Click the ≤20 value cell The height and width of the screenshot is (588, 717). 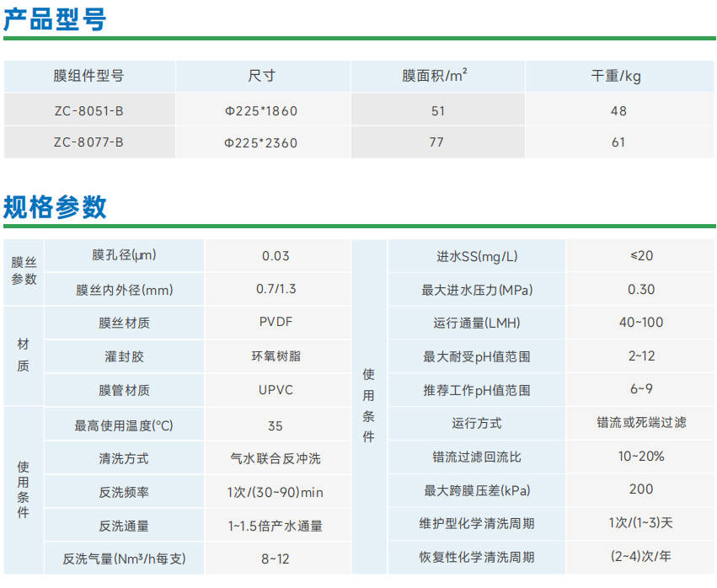641,255
